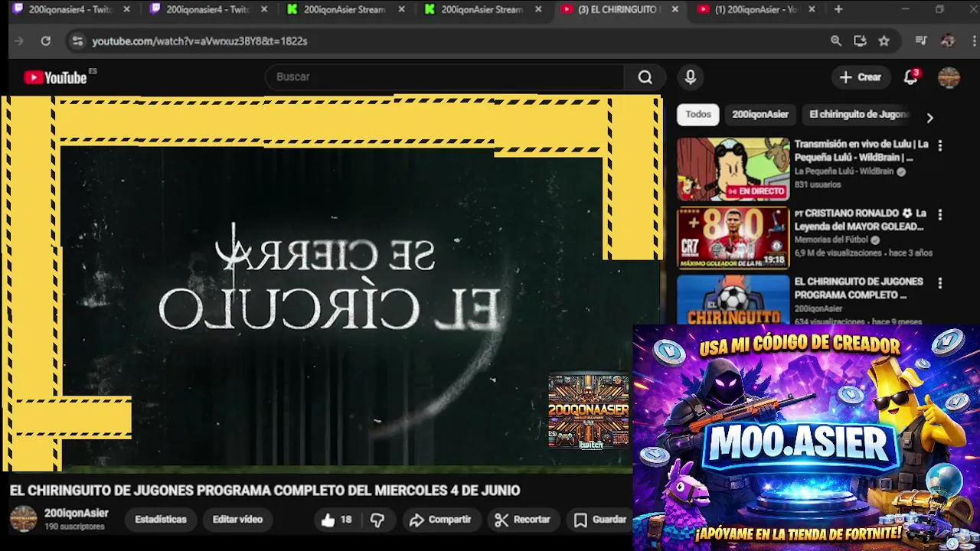Open the Chrome profile avatar in toolbar

tap(948, 41)
